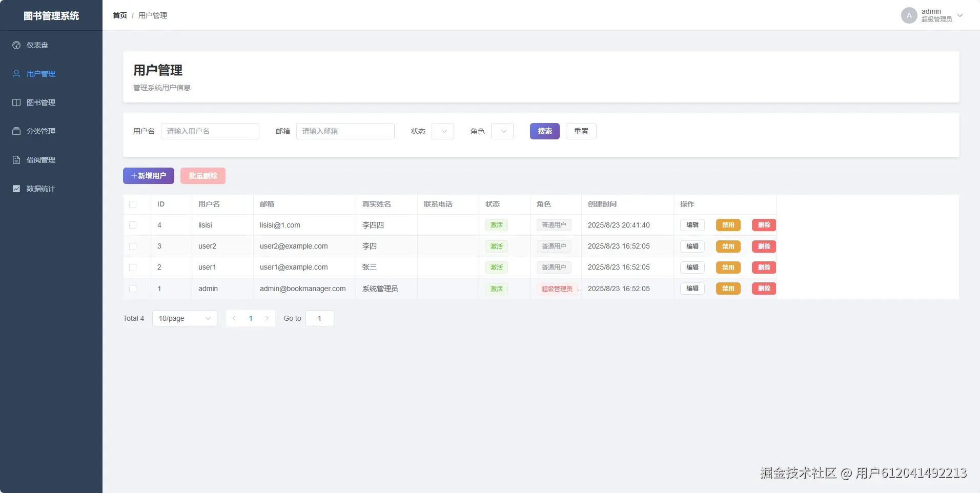
Task: Click the 普通用户 role tag in user2 row
Action: (x=554, y=246)
